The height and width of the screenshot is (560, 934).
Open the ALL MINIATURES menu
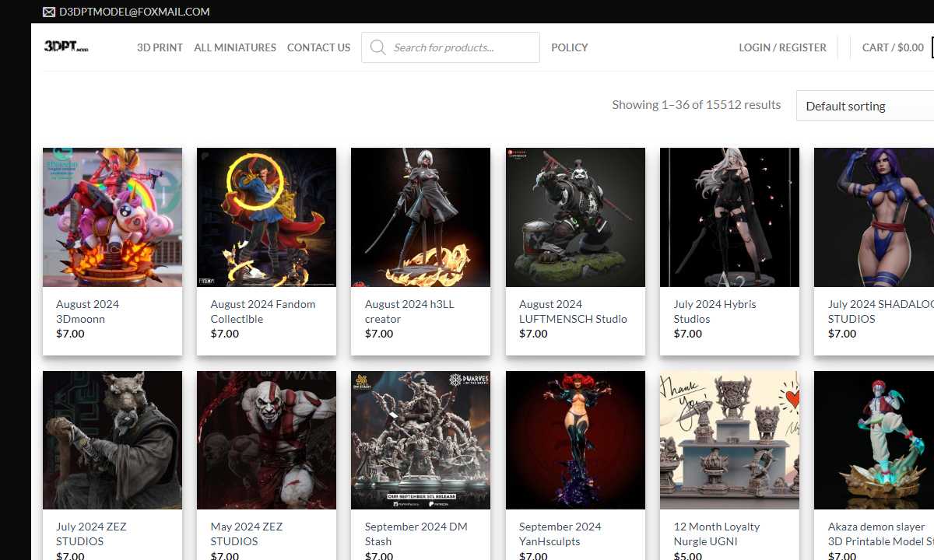coord(235,47)
